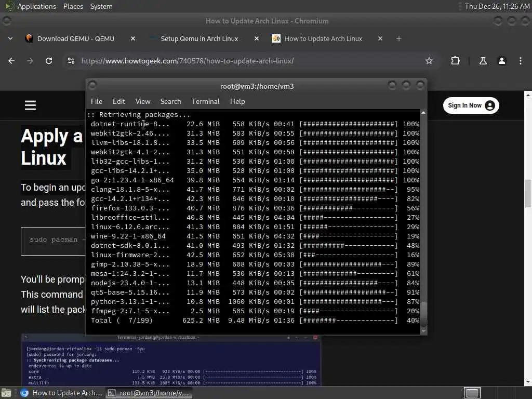Open Chromium three-dot menu
Image resolution: width=532 pixels, height=399 pixels.
coord(520,61)
